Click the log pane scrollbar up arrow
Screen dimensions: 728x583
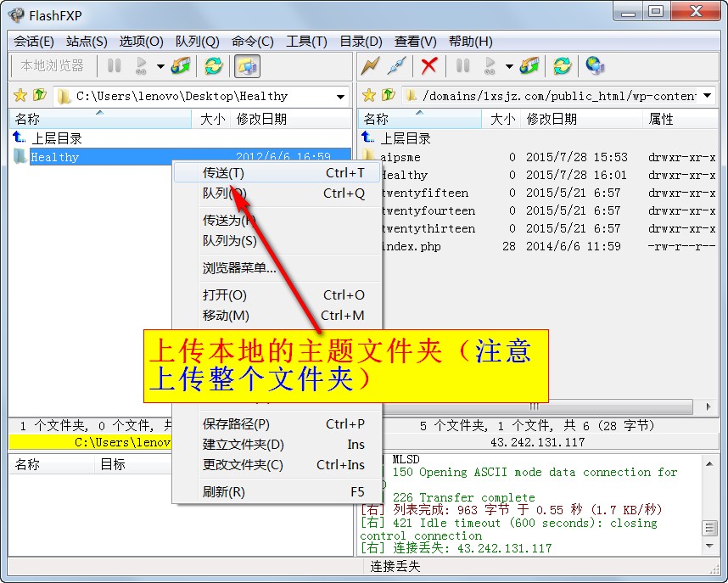pyautogui.click(x=709, y=463)
